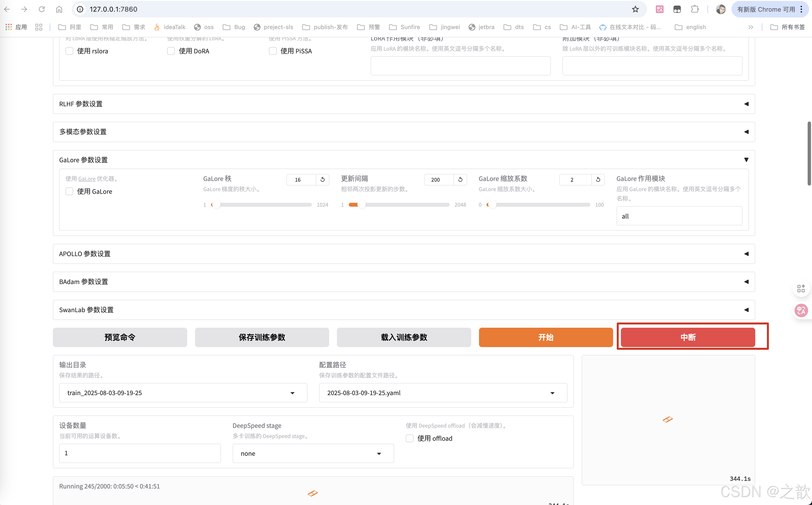Viewport: 812px width, 505px height.
Task: Open the pink translate extension in toolbar
Action: point(659,9)
